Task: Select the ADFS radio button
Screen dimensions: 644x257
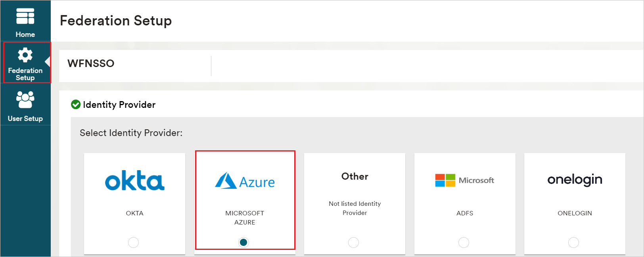Action: click(x=464, y=242)
